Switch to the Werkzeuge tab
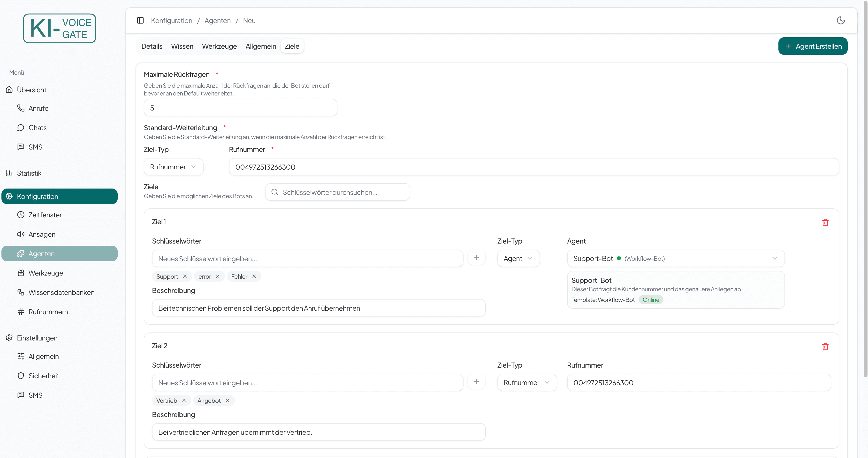868x458 pixels. click(x=219, y=46)
